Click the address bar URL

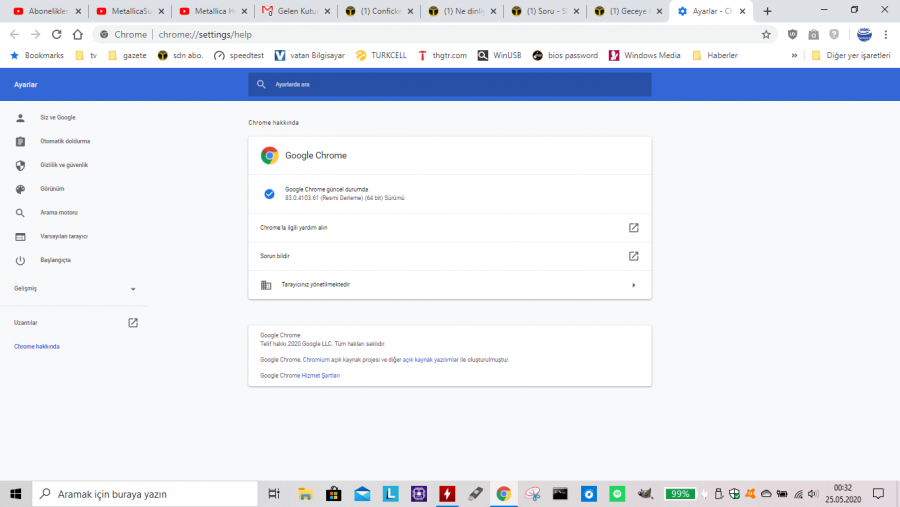pos(205,34)
